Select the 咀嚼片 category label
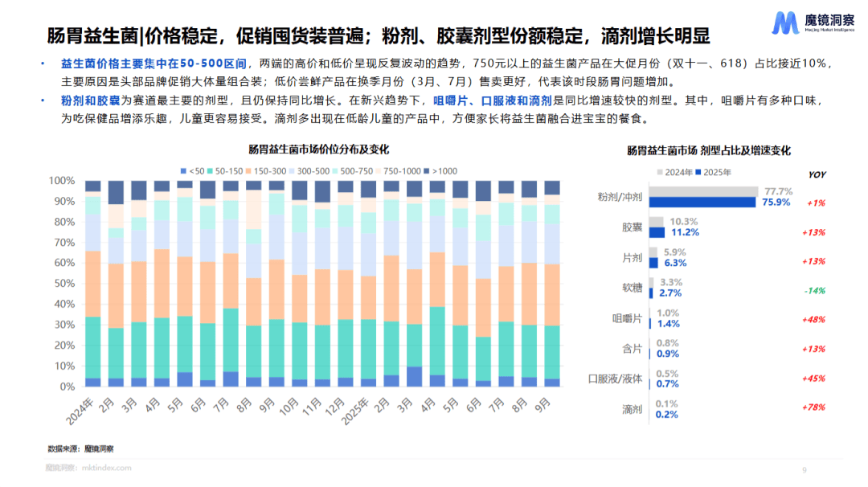 627,319
